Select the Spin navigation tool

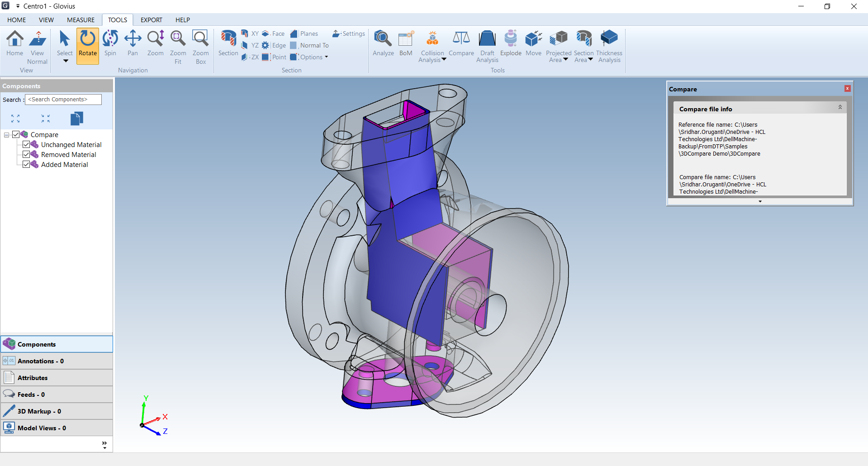[x=110, y=44]
